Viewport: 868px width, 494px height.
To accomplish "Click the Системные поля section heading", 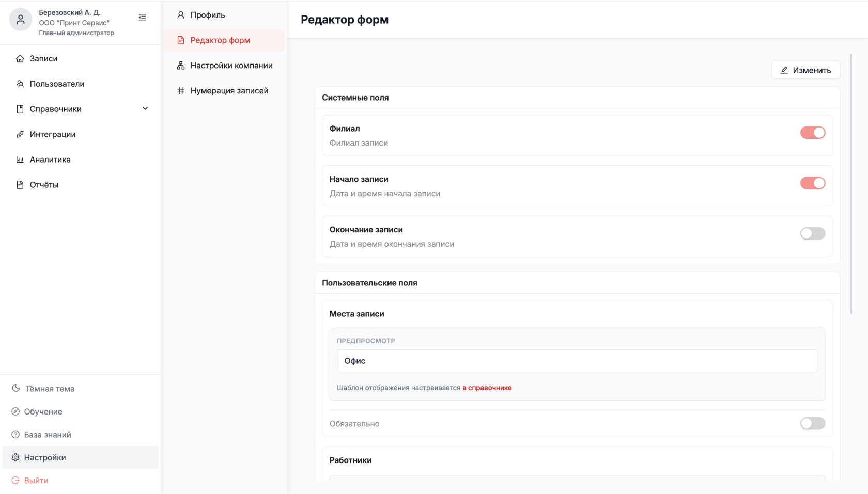I will click(x=355, y=98).
